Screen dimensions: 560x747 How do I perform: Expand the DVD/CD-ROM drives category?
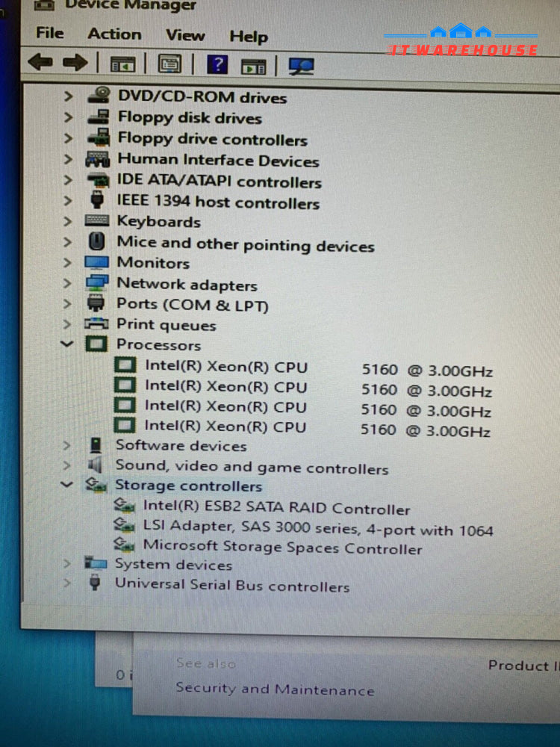(x=69, y=96)
